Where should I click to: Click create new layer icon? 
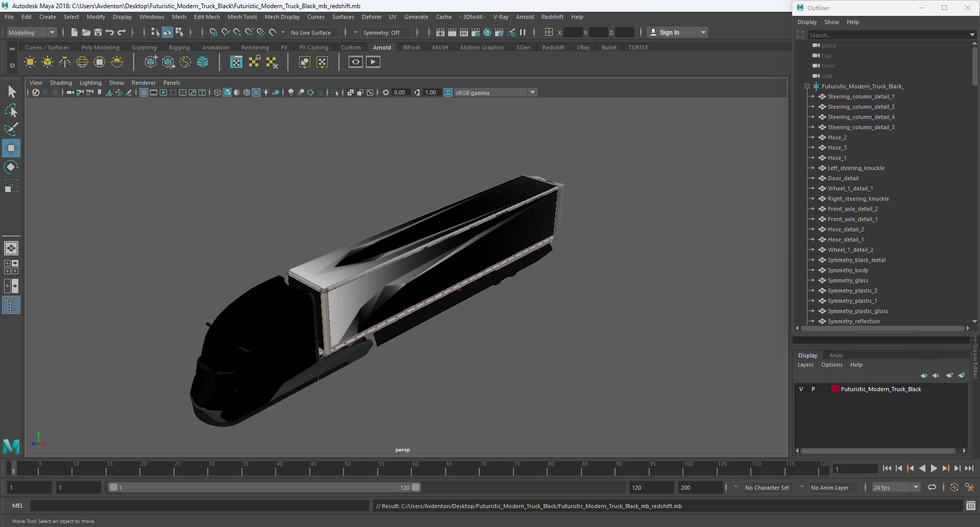pyautogui.click(x=949, y=375)
